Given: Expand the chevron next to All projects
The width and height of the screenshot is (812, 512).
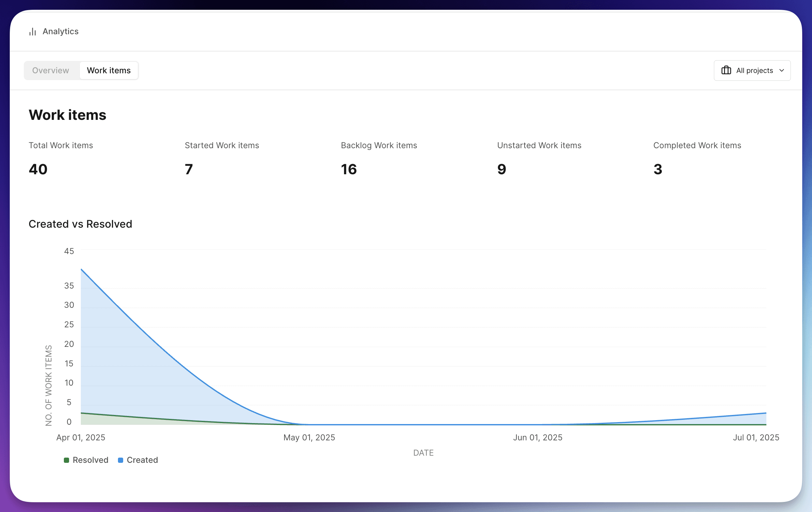Looking at the screenshot, I should click(782, 70).
